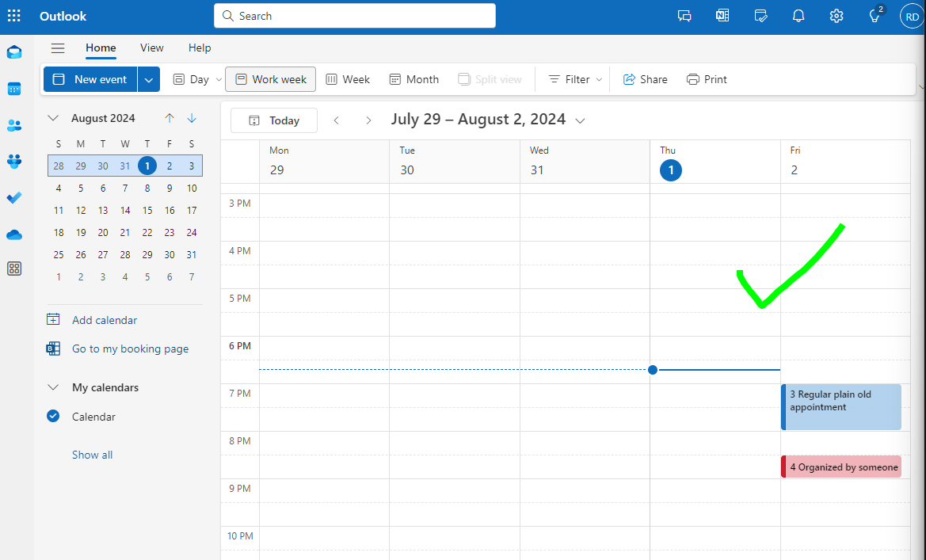Screen dimensions: 926x560
Task: Open OneDrive cloud icon in sidebar
Action: coord(14,235)
